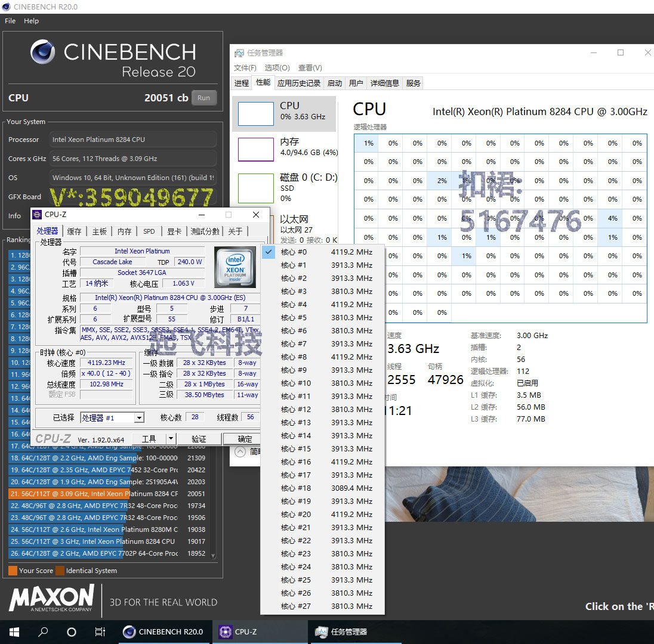
Task: Click the OS info field
Action: pos(132,178)
